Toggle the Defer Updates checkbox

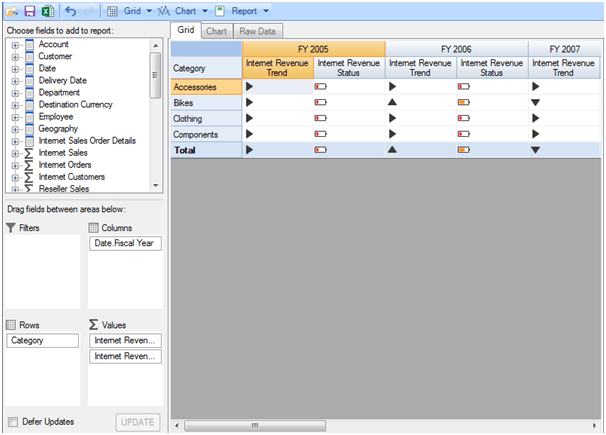pos(13,421)
